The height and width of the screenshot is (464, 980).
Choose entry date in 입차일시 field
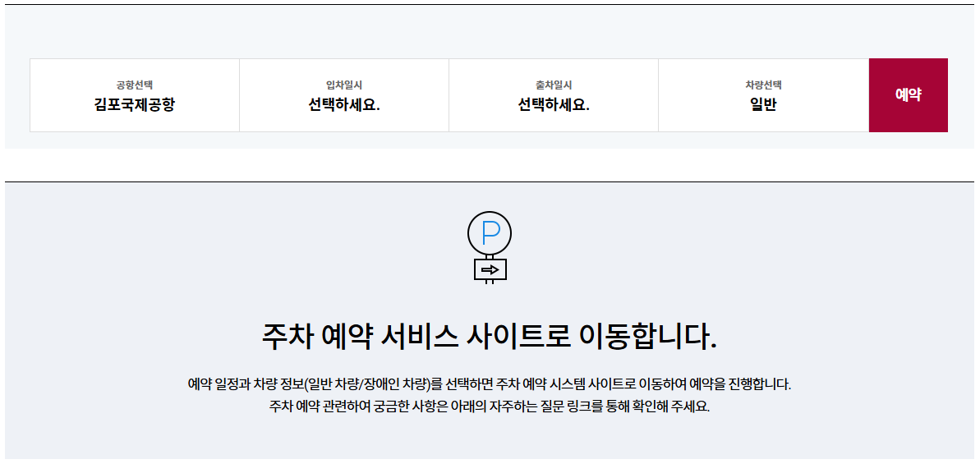[x=343, y=95]
